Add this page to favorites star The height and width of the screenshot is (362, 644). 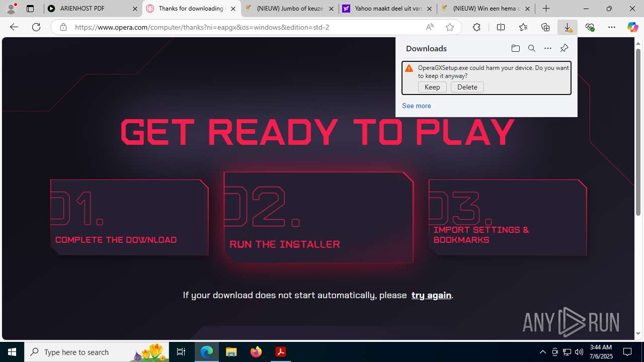[449, 27]
